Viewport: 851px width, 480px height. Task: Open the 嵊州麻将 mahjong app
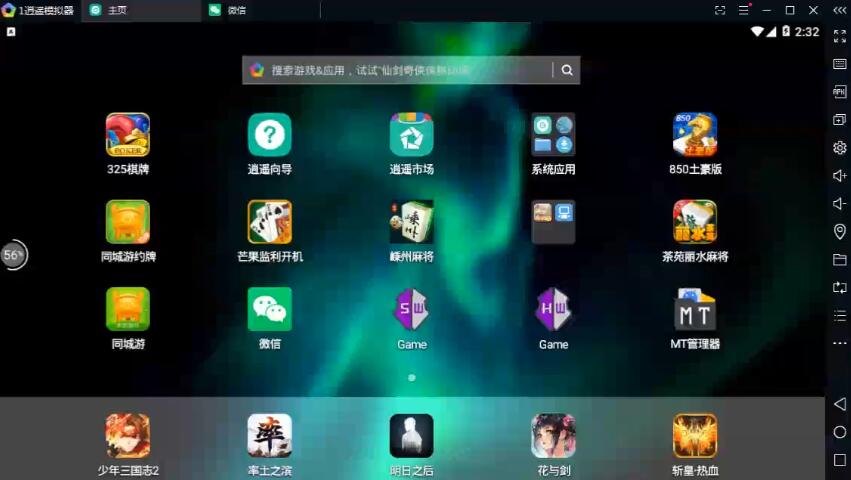tap(411, 222)
